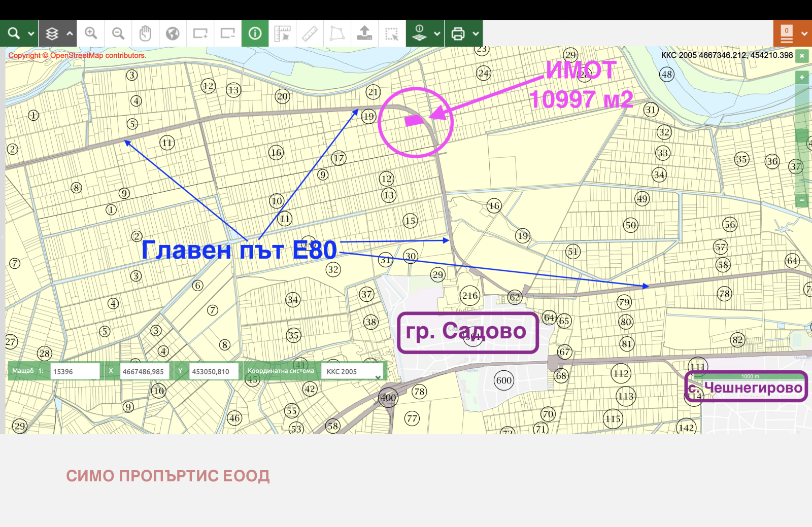Screen dimensions: 812x527
Task: Click the map zoom plus control
Action: pyautogui.click(x=802, y=78)
